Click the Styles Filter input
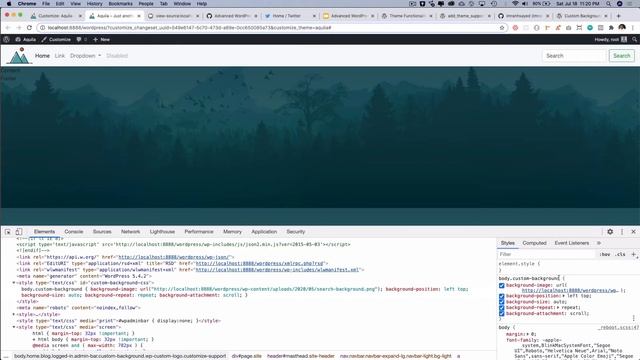 [x=547, y=254]
